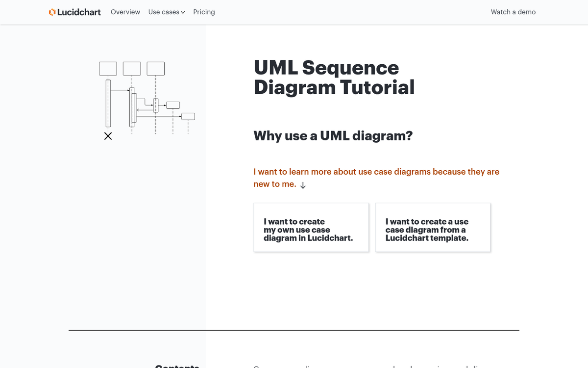The image size is (588, 368).
Task: Dismiss the sequence diagram using the X icon
Action: [108, 136]
